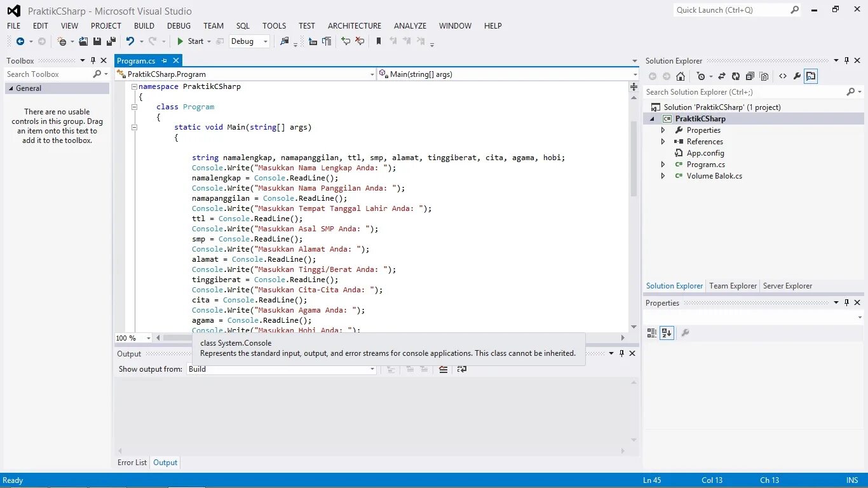Select the Program.cs editor tab
The image size is (868, 488).
(x=136, y=61)
